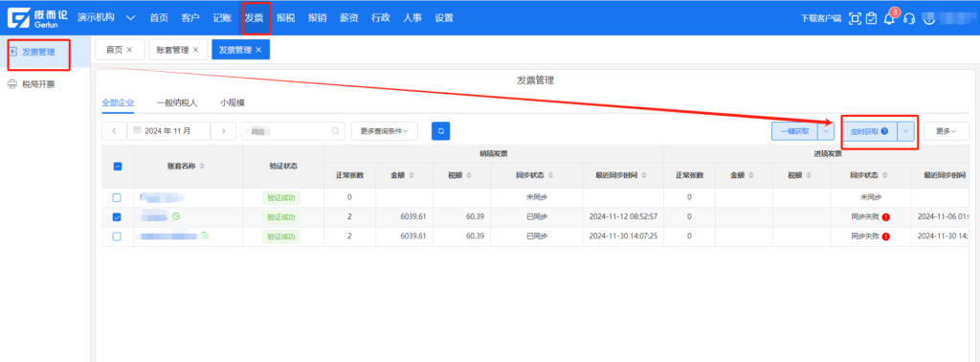Click the Gerlun logo in the header
Image resolution: width=980 pixels, height=362 pixels.
(x=38, y=18)
